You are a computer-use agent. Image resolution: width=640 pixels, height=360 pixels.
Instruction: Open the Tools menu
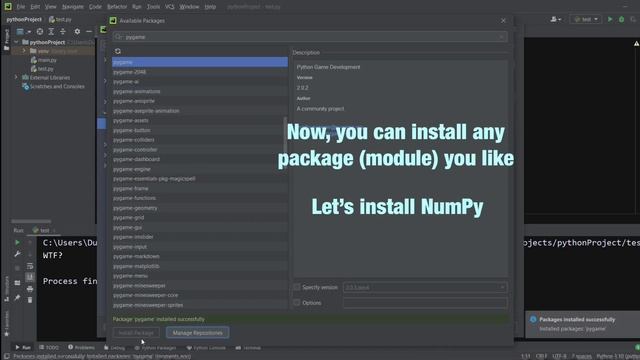click(153, 7)
